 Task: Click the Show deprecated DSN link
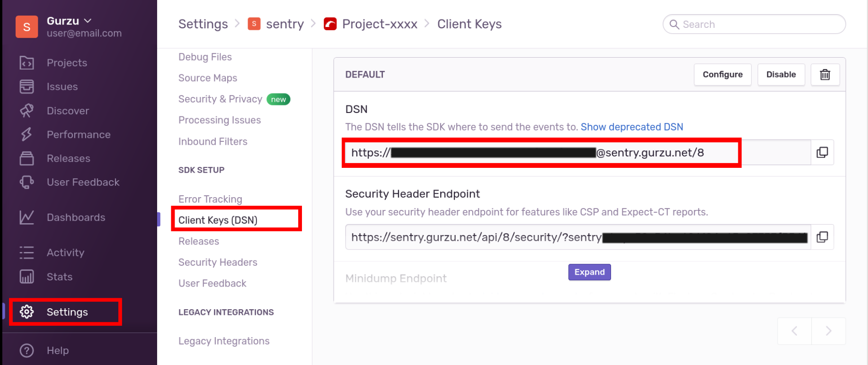pos(632,127)
